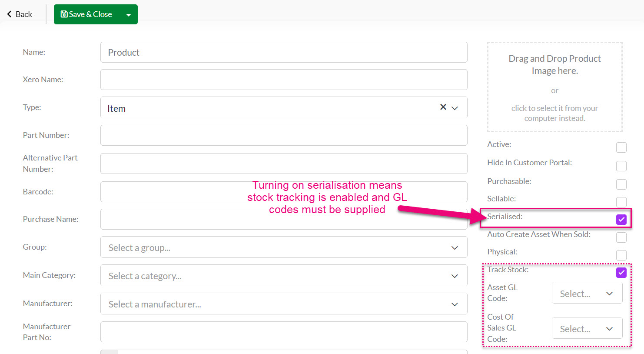Open the Asset GL Code select dropdown
Image resolution: width=644 pixels, height=354 pixels.
(587, 293)
